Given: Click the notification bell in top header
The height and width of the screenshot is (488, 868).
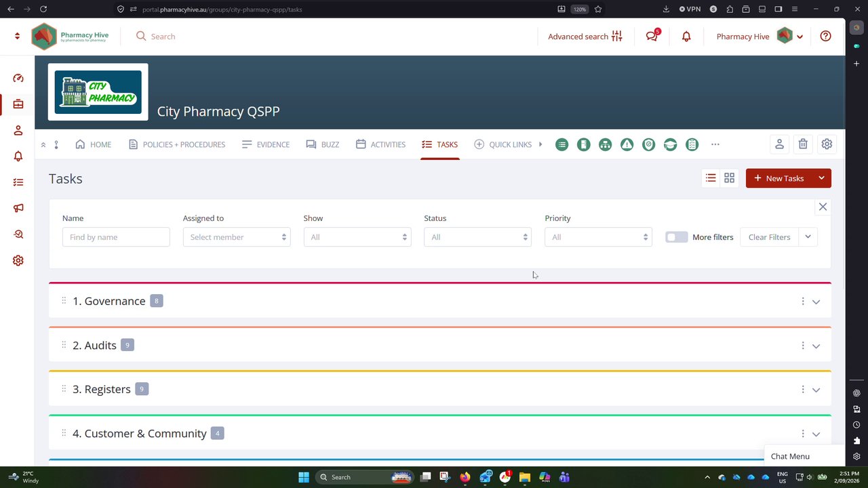Looking at the screenshot, I should click(x=686, y=37).
